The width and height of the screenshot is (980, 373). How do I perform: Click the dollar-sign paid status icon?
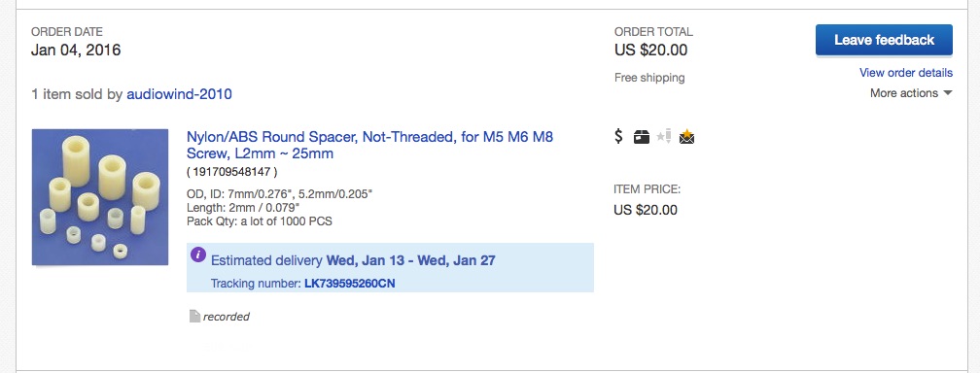(618, 136)
